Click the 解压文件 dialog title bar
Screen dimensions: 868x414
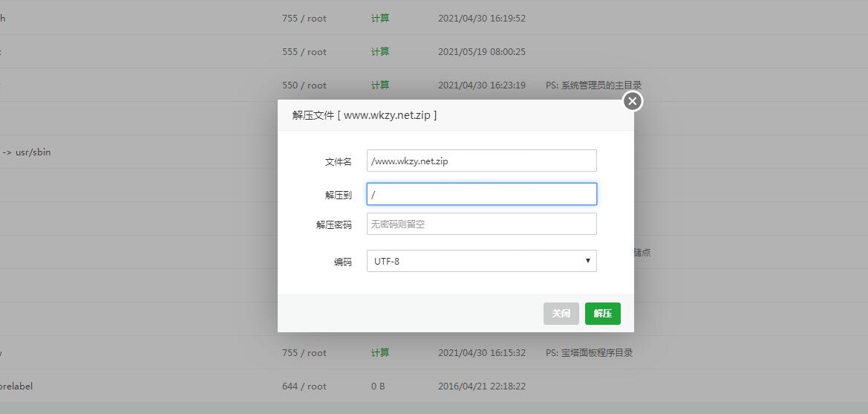(x=446, y=115)
